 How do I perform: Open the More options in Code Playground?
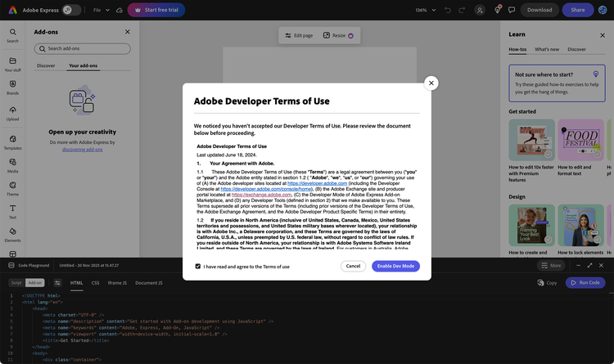click(x=551, y=266)
